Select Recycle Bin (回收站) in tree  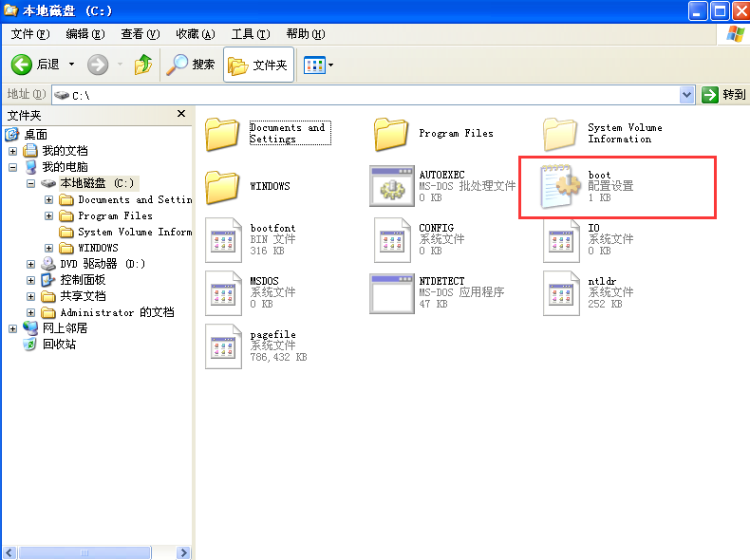(x=59, y=345)
